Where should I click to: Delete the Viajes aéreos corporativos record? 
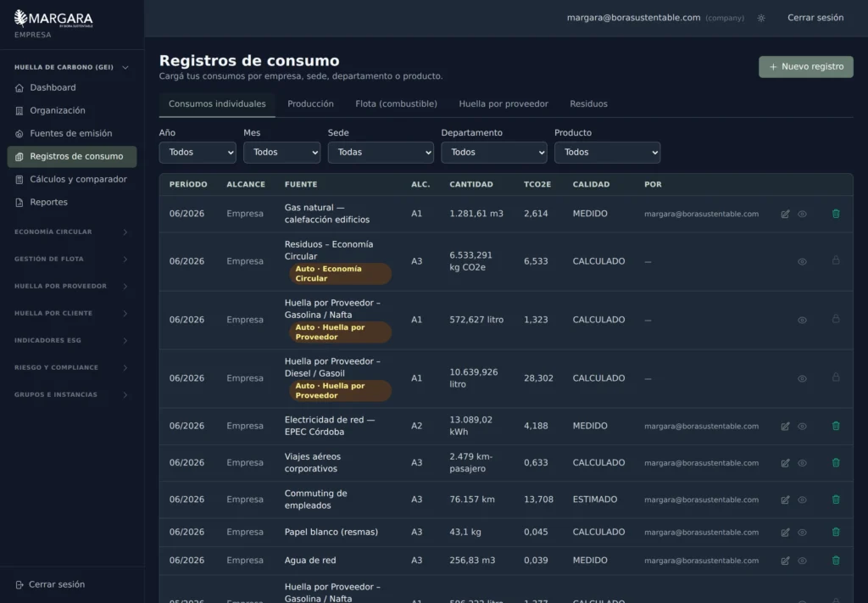[836, 462]
